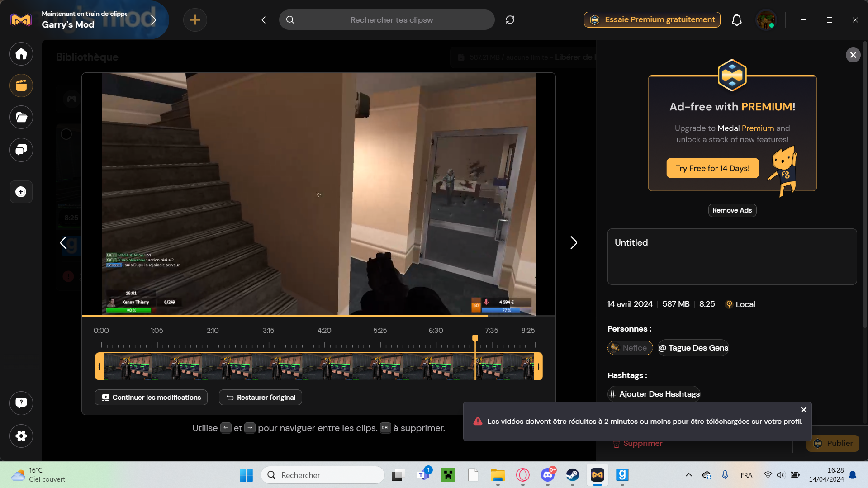Viewport: 868px width, 488px height.
Task: Click the Supprimer delete link
Action: coord(638,444)
